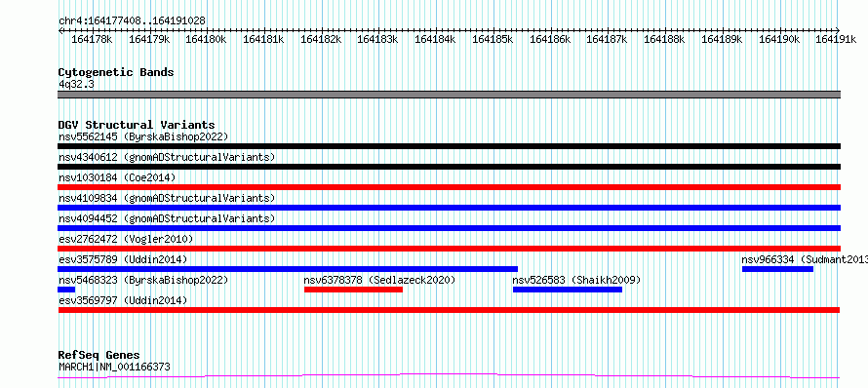This screenshot has height=388, width=868.
Task: Click the 164184k ruler tick label
Action: coord(435,39)
